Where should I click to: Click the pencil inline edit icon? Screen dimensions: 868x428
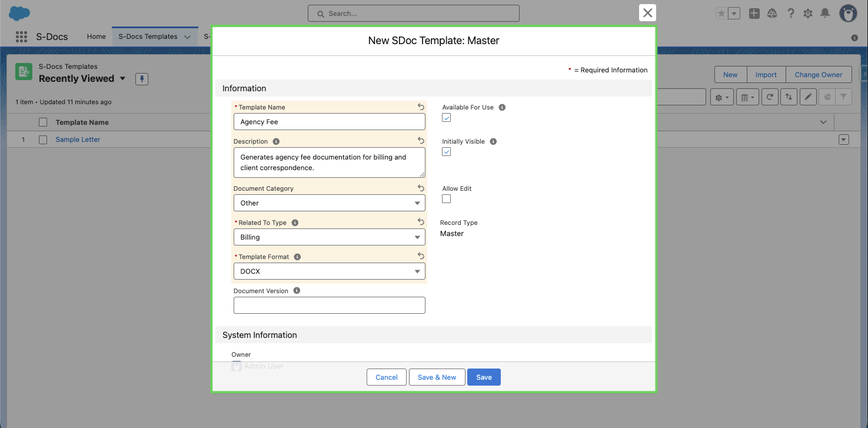(x=809, y=97)
